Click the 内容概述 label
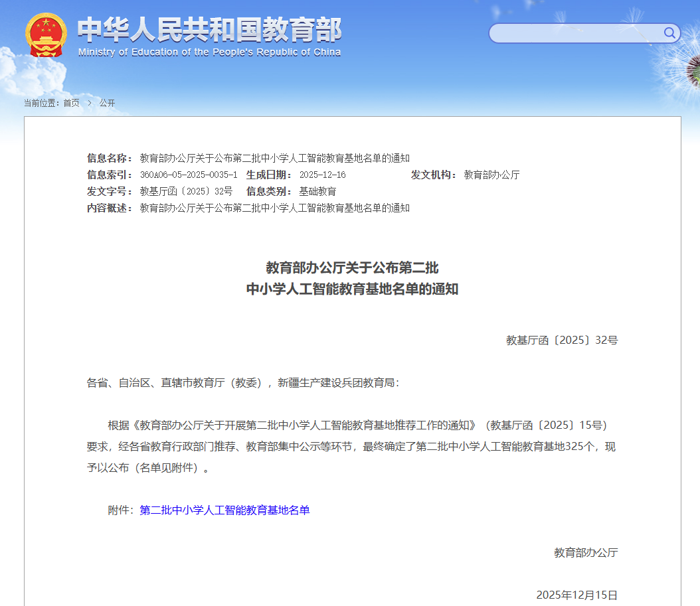This screenshot has height=606, width=700. (110, 208)
